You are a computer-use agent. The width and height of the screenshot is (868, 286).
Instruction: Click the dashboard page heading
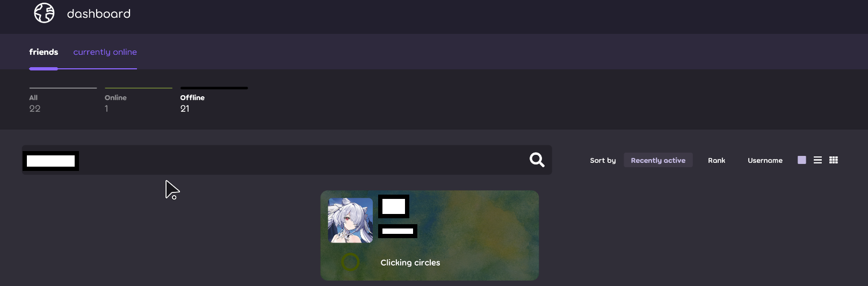coord(99,13)
